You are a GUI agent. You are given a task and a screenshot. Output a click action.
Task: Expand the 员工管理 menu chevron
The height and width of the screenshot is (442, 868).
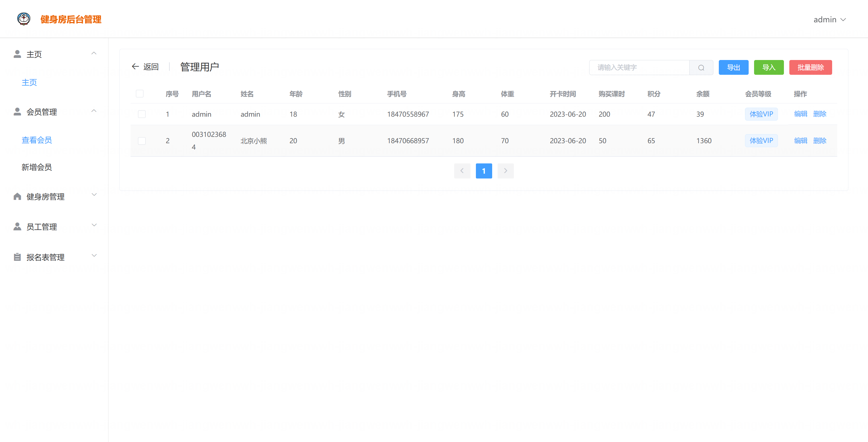pyautogui.click(x=94, y=225)
